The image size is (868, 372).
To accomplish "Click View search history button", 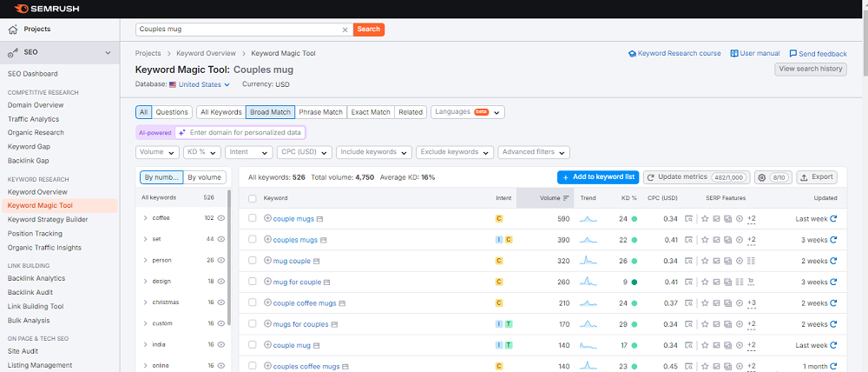I will [811, 70].
